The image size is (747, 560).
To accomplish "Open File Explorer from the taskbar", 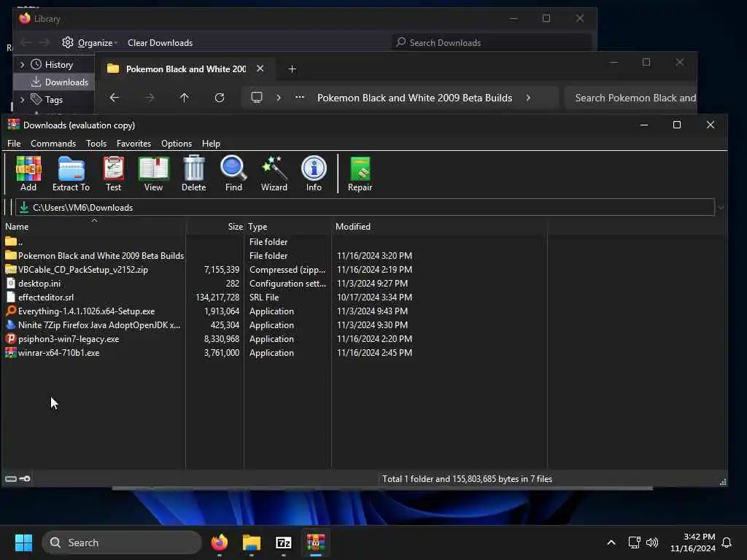I will [x=252, y=542].
